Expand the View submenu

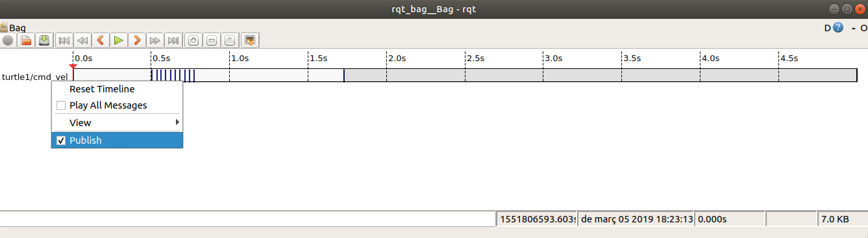click(x=117, y=123)
